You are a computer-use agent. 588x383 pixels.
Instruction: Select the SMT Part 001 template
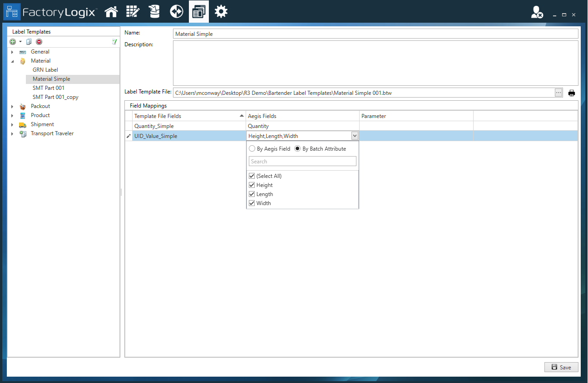[47, 88]
